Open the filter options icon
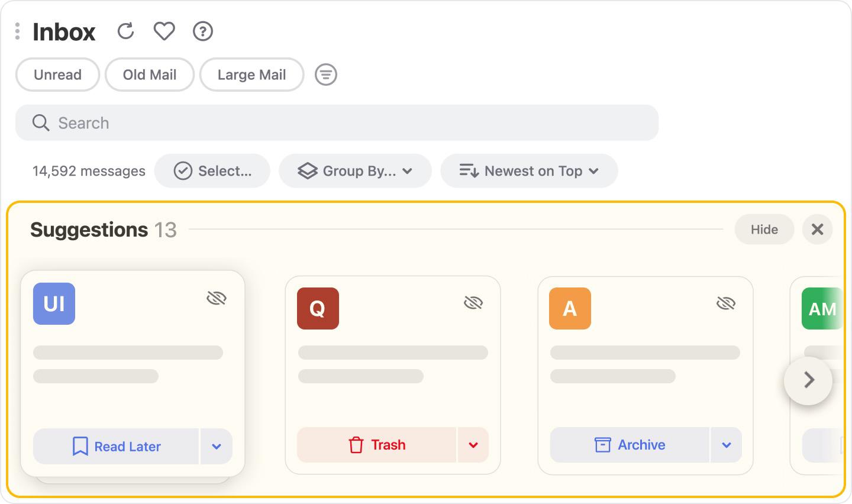 pyautogui.click(x=325, y=75)
